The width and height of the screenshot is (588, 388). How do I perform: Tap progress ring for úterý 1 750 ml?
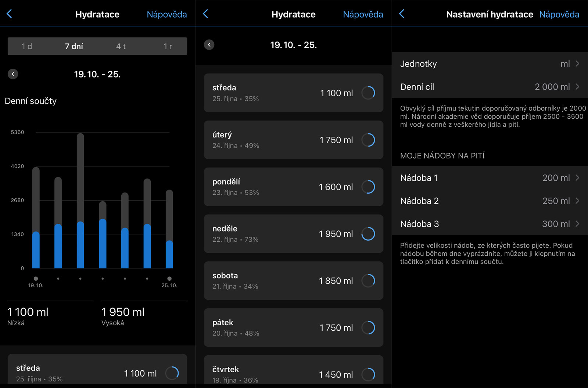click(368, 140)
